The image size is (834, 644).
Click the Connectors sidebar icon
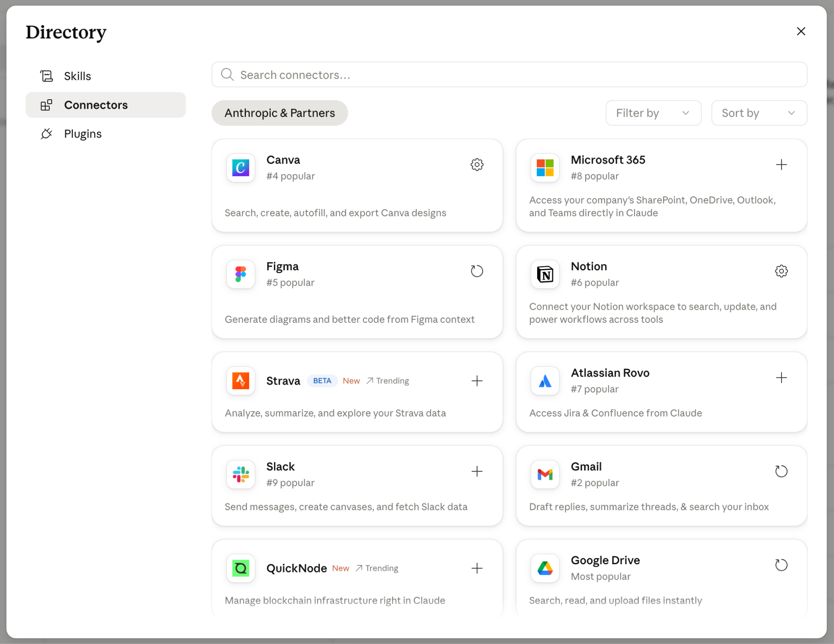coord(46,105)
